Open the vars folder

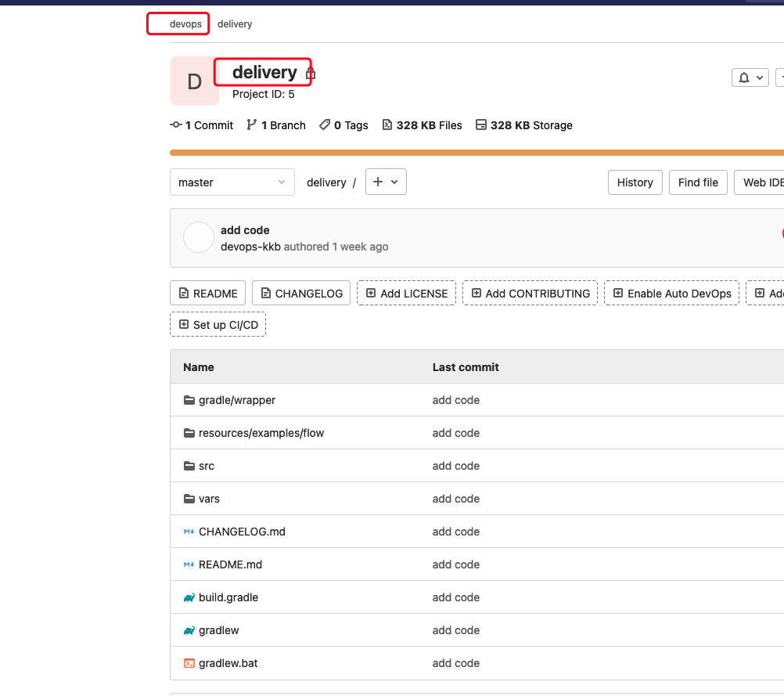coord(209,499)
